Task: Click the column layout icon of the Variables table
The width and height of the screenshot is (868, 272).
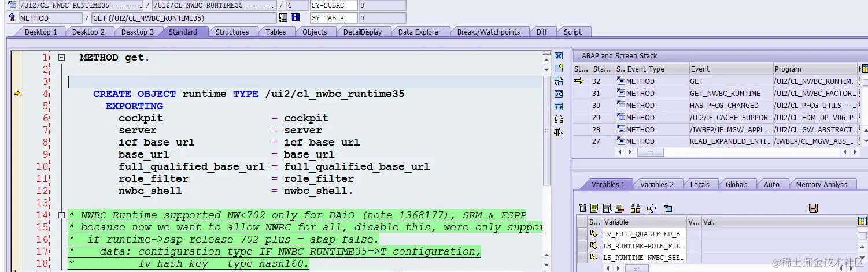Action: (x=862, y=221)
